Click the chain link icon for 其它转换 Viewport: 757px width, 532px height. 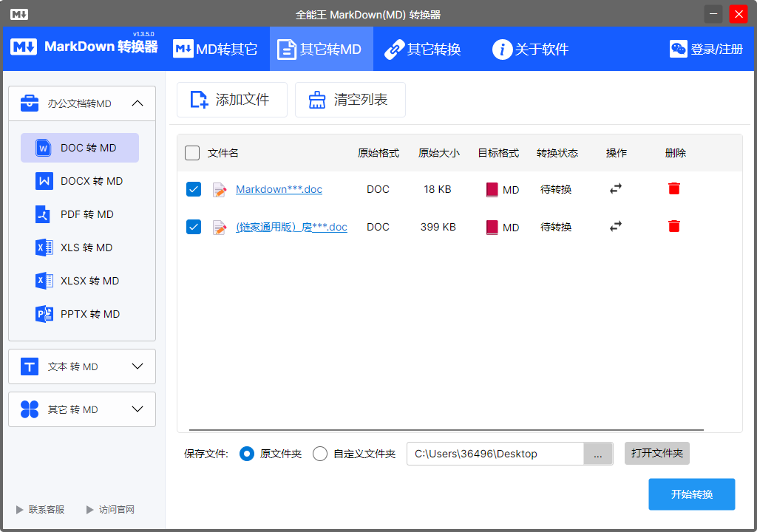[x=394, y=50]
